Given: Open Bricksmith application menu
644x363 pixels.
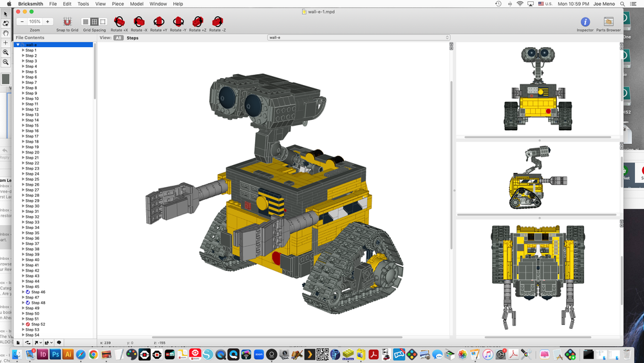Looking at the screenshot, I should (30, 4).
